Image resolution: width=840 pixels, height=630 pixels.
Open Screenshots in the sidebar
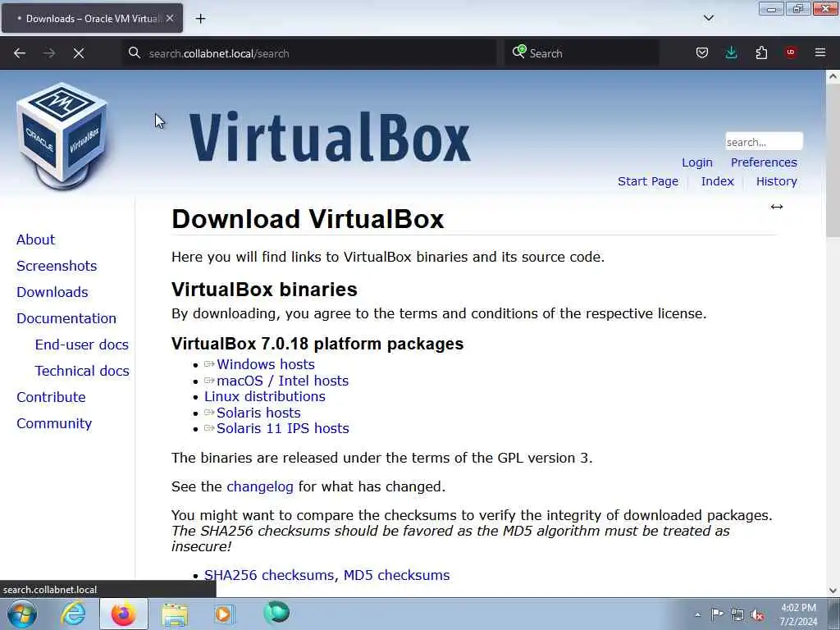[x=57, y=266]
